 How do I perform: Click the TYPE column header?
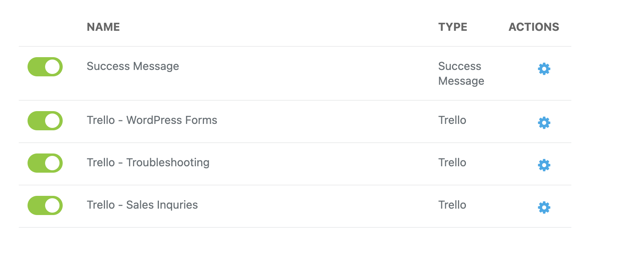click(453, 27)
